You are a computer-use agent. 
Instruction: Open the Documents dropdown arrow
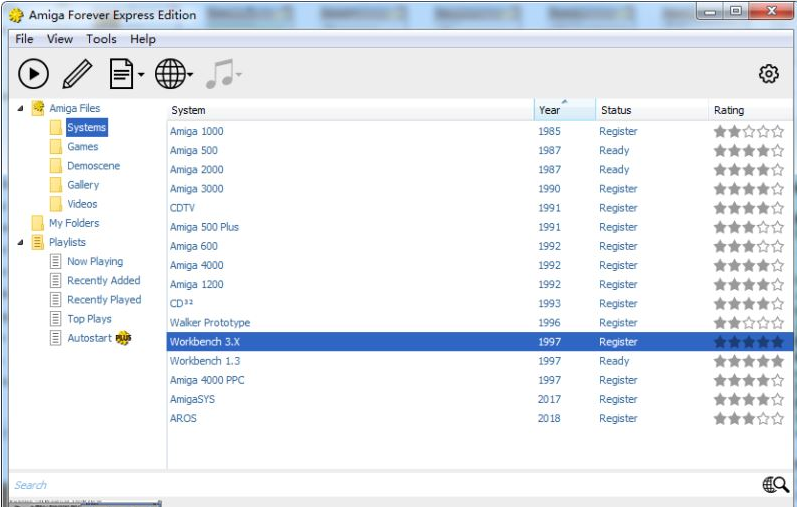pyautogui.click(x=141, y=75)
